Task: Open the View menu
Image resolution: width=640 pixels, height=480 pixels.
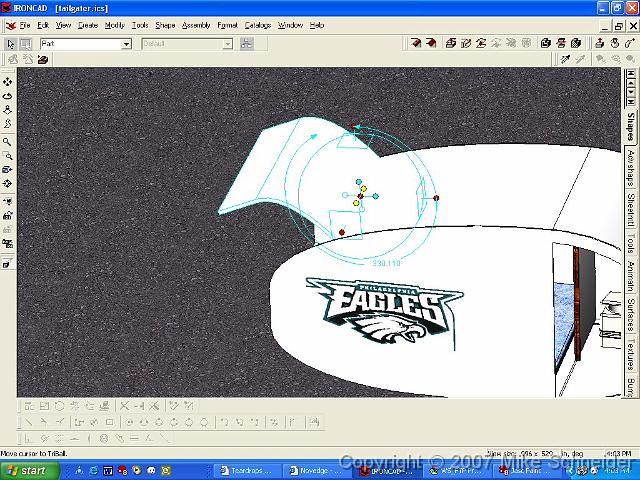Action: coord(63,25)
